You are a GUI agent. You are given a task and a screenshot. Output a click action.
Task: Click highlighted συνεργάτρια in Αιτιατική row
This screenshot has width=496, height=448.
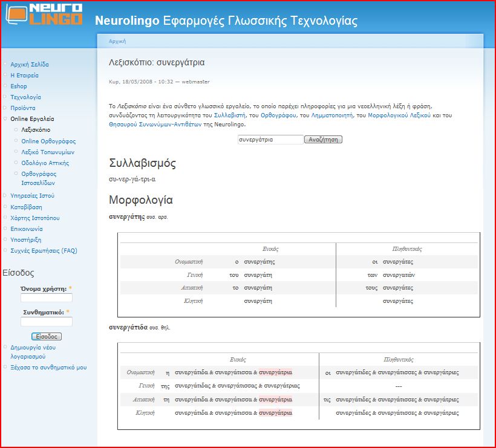[x=275, y=400]
